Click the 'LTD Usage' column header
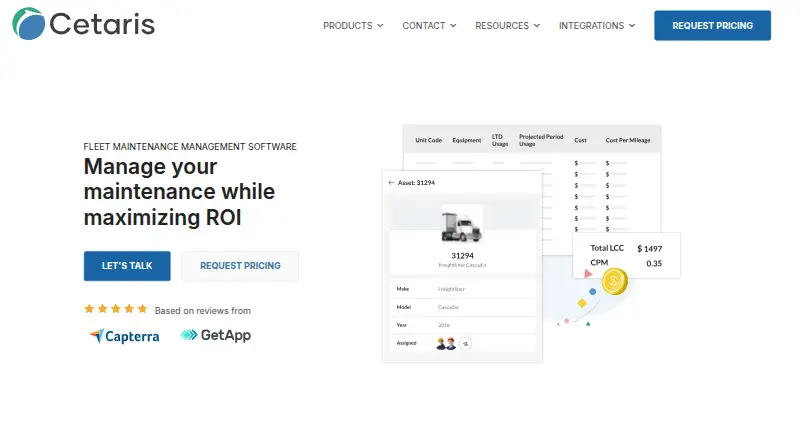This screenshot has width=800, height=440. coord(500,140)
